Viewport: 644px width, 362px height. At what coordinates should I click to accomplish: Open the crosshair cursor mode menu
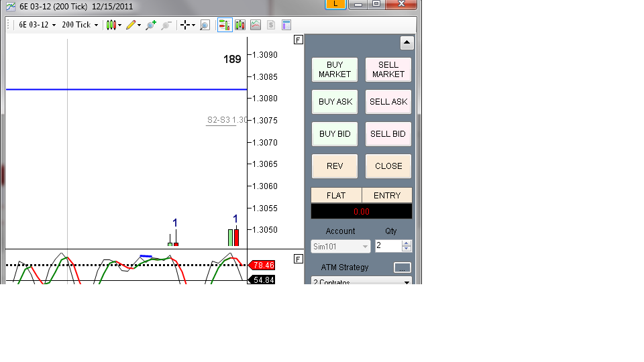pos(188,25)
